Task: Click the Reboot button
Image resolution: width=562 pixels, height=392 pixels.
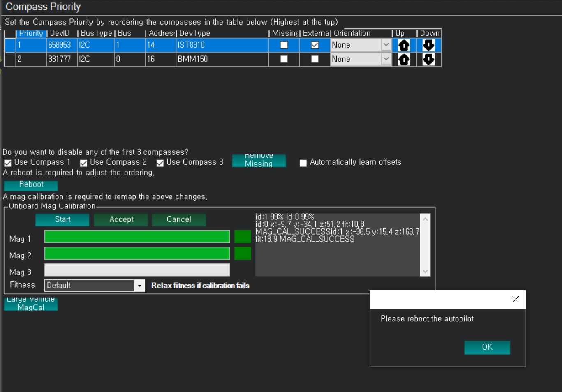Action: (31, 185)
